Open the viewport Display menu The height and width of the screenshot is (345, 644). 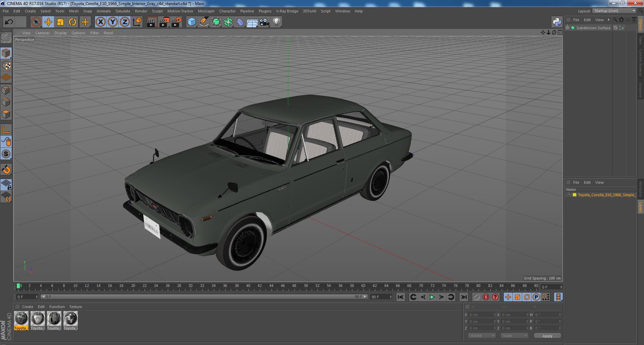pyautogui.click(x=60, y=33)
